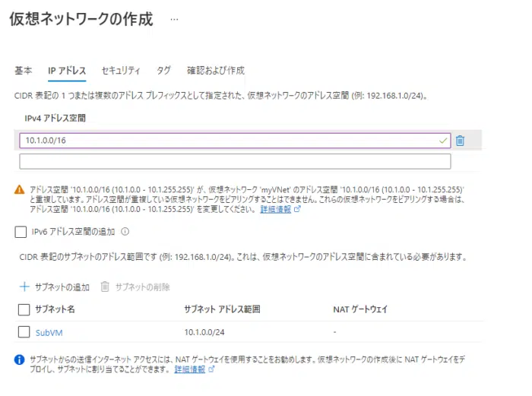
Task: Go to the タグ tab
Action: (x=163, y=71)
